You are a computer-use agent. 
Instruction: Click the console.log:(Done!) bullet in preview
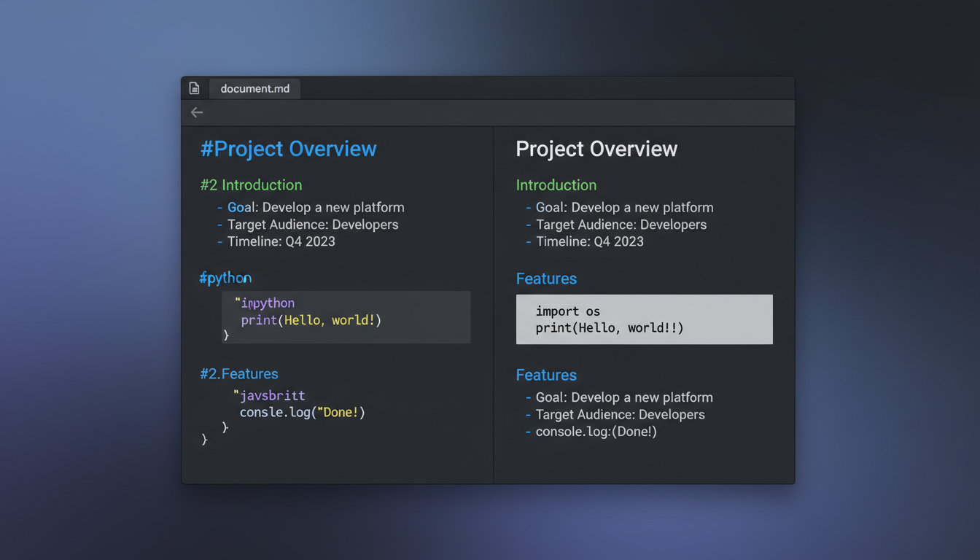pyautogui.click(x=596, y=431)
